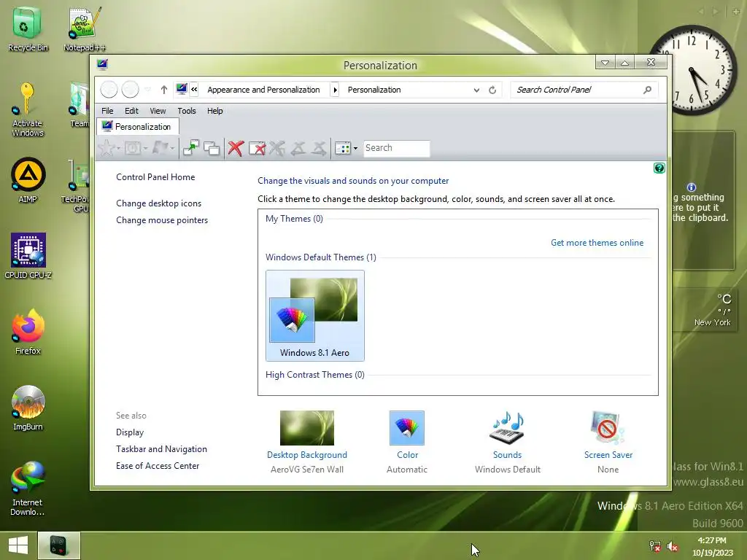The image size is (747, 560).
Task: Click the close all but current icon
Action: click(258, 148)
